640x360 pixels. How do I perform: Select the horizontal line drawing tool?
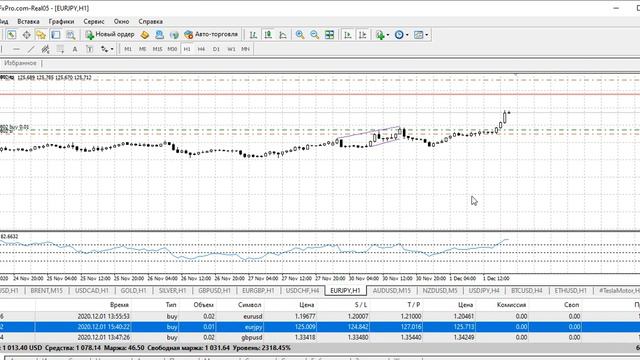coord(16,49)
